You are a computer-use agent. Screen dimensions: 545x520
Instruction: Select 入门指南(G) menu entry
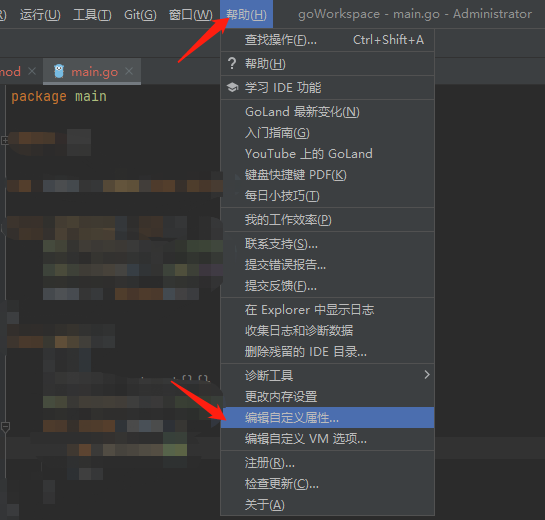327,133
